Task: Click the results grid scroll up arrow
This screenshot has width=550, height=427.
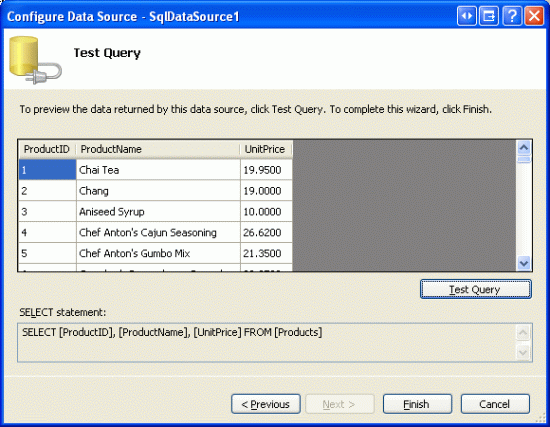Action: pos(524,147)
